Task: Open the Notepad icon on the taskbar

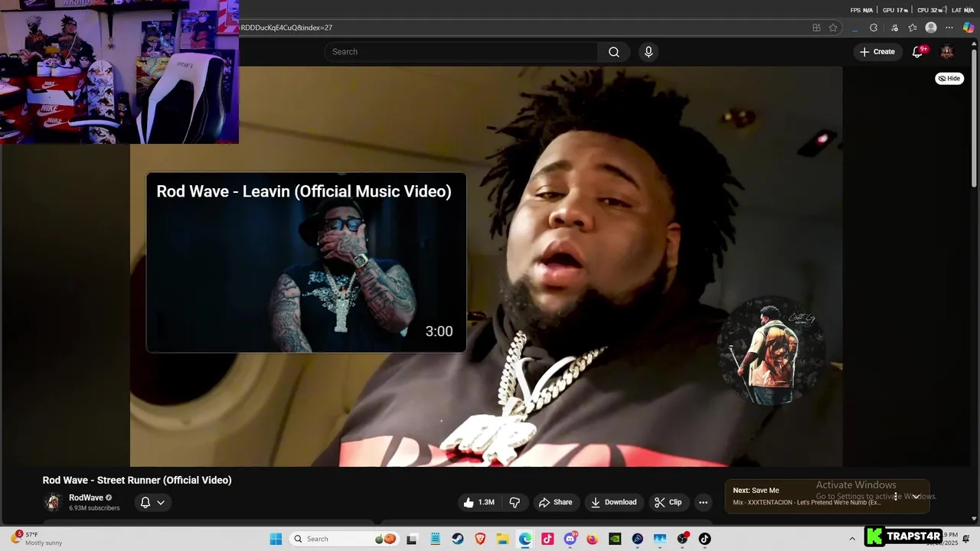Action: (x=435, y=539)
